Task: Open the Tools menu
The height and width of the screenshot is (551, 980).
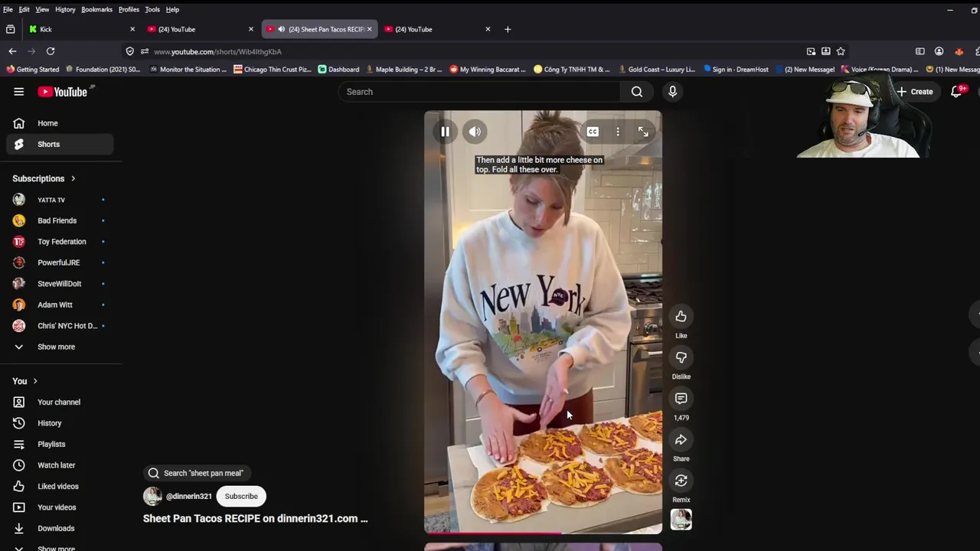Action: coord(152,9)
